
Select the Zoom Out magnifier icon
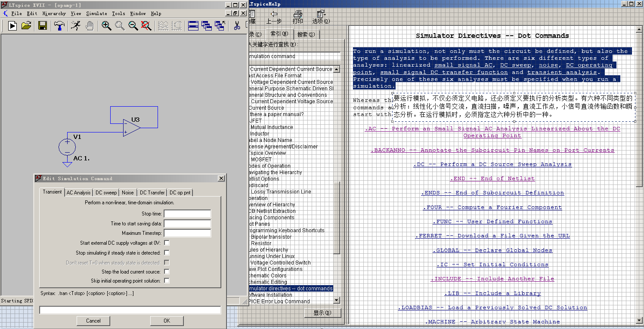[133, 26]
